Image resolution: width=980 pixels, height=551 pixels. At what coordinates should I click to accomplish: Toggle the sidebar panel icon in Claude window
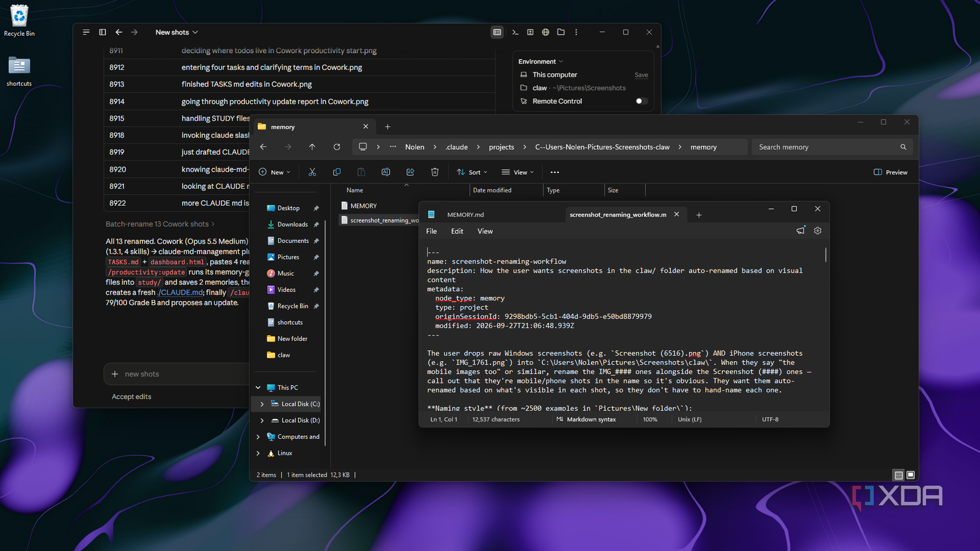click(x=102, y=32)
